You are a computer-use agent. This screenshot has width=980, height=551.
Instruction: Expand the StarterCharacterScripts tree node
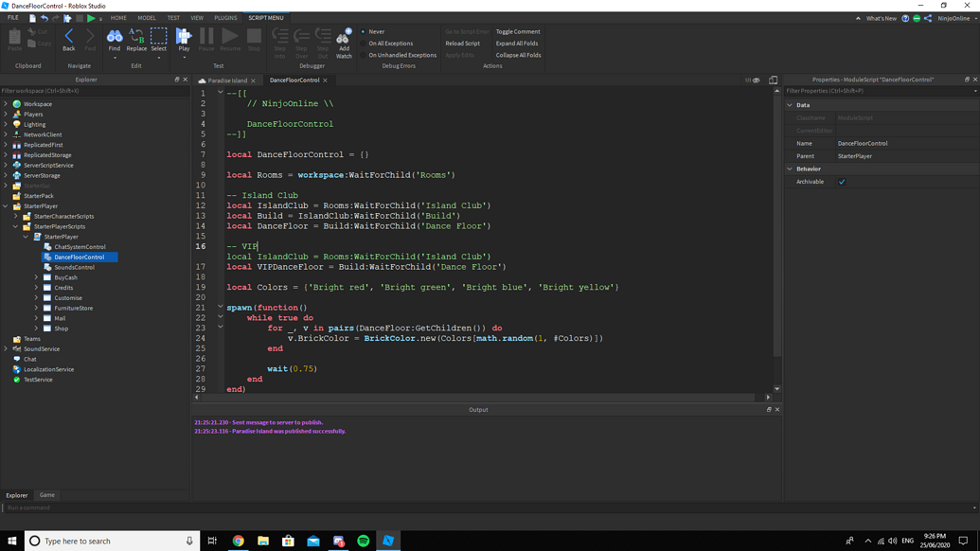(16, 216)
